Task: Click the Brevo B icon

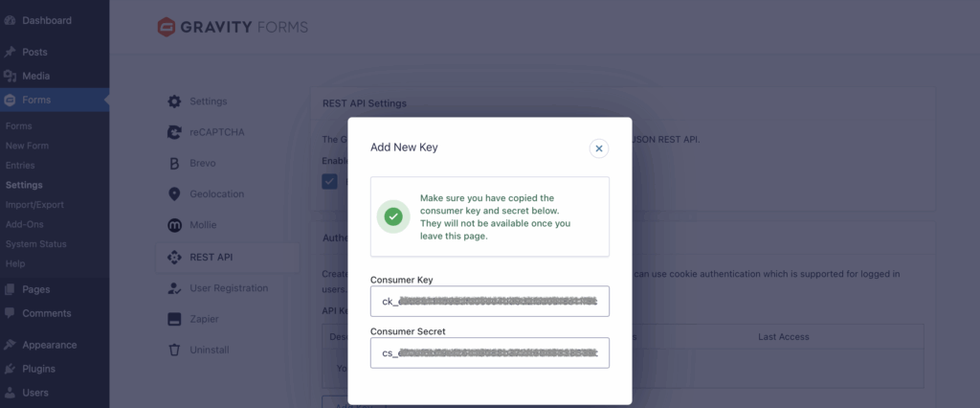Action: pyautogui.click(x=174, y=164)
